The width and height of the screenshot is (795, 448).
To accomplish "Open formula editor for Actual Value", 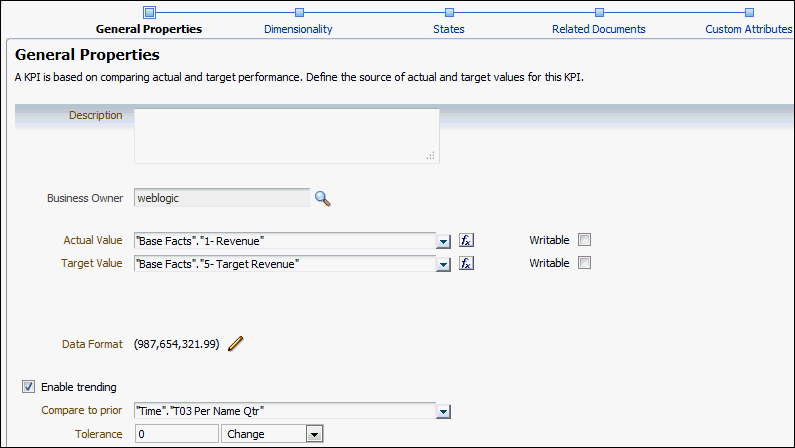I will [x=466, y=240].
